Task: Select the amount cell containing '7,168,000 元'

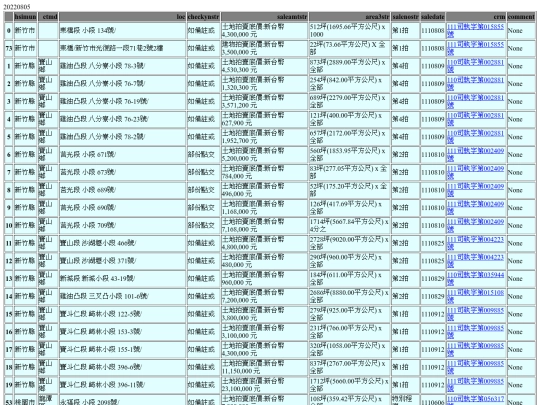Action: pos(264,226)
